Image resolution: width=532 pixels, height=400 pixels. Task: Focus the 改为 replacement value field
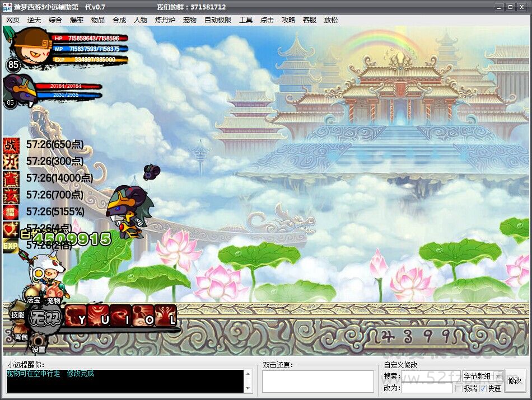click(427, 388)
